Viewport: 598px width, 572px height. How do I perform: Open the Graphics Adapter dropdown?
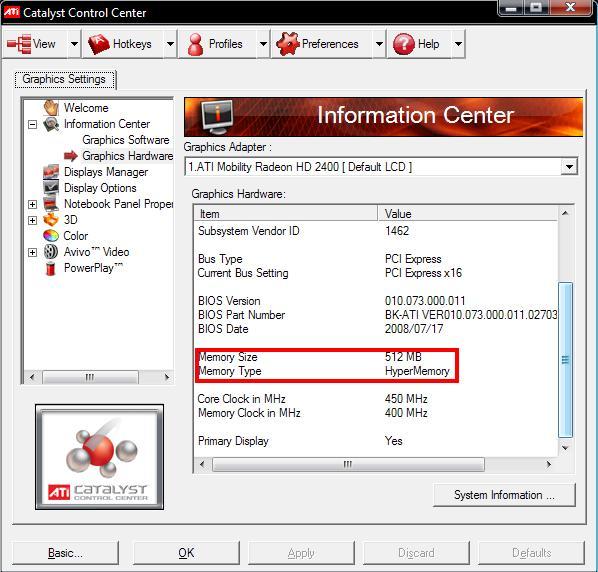click(x=569, y=167)
